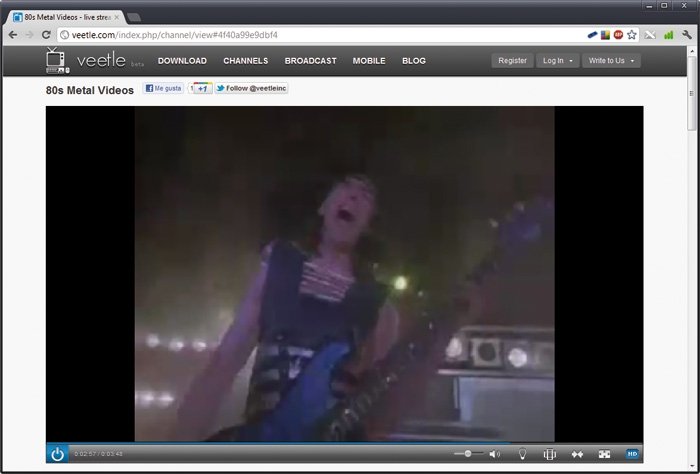Open a new browser tab
The height and width of the screenshot is (474, 700).
133,17
